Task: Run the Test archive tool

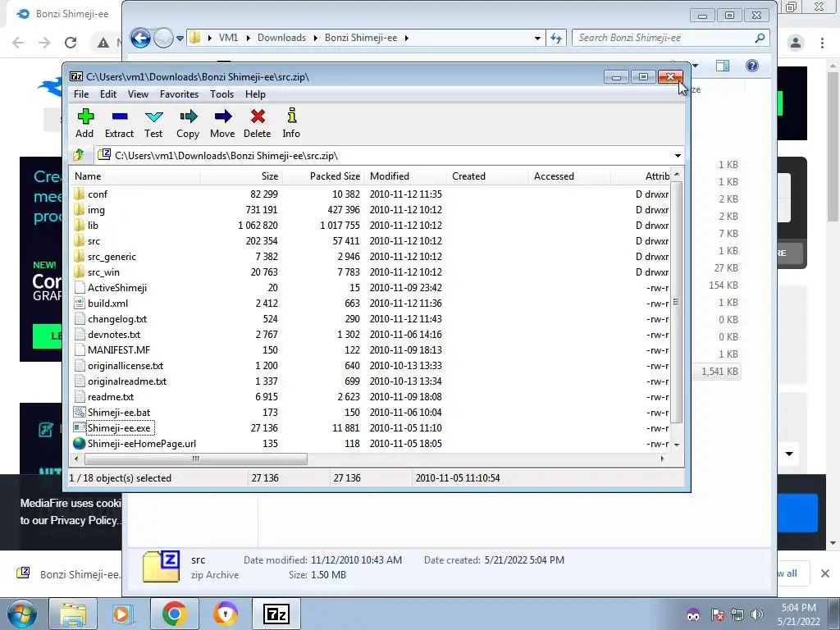Action: click(x=153, y=123)
